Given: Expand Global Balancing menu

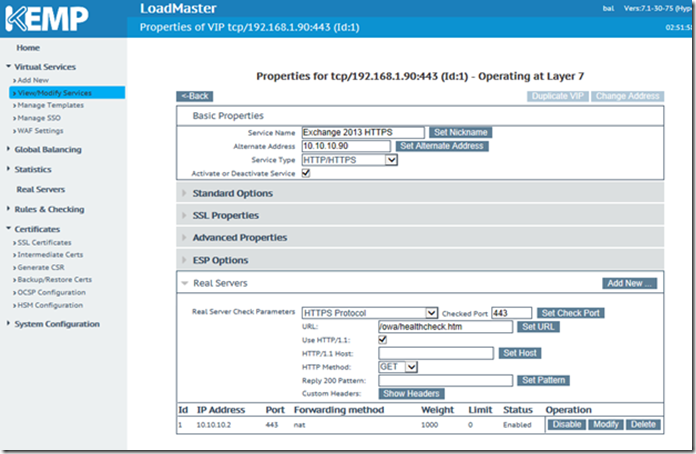Looking at the screenshot, I should point(47,150).
